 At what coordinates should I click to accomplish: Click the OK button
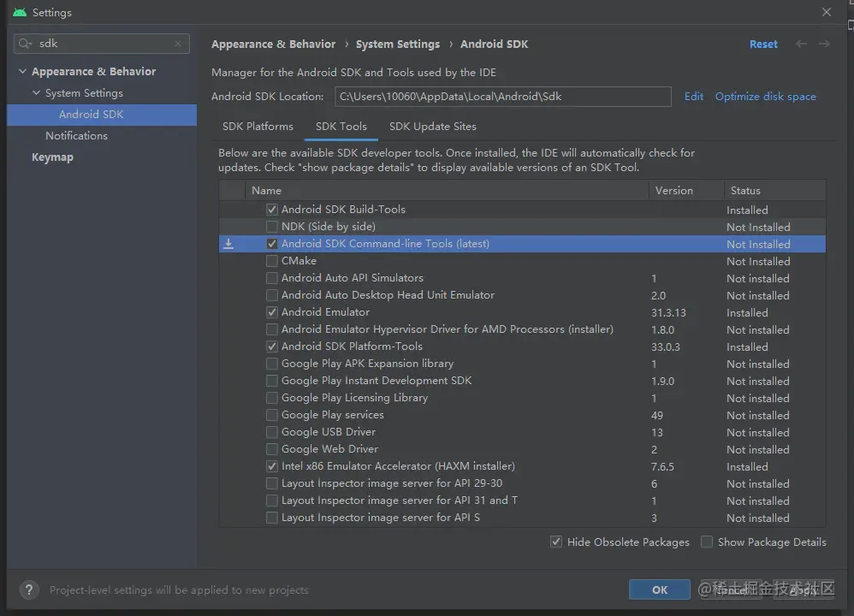pyautogui.click(x=659, y=589)
